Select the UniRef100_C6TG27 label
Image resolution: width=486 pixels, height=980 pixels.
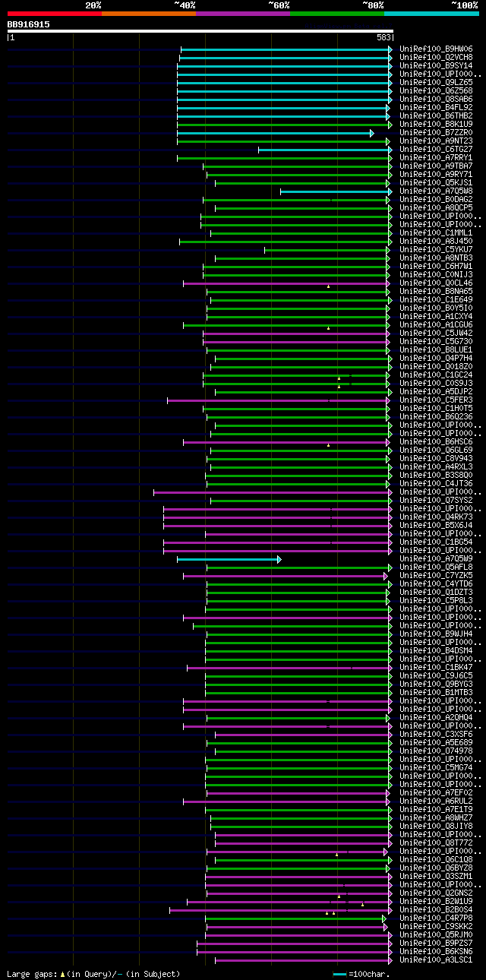[x=435, y=149]
